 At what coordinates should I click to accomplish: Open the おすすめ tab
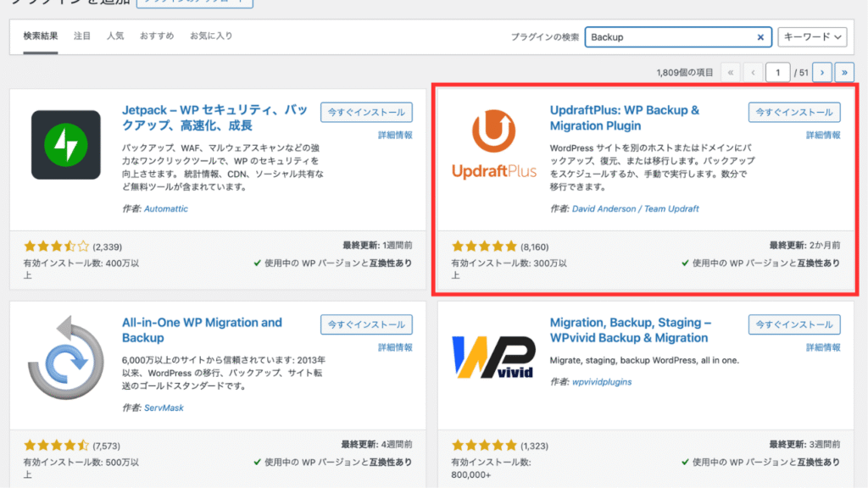point(157,36)
